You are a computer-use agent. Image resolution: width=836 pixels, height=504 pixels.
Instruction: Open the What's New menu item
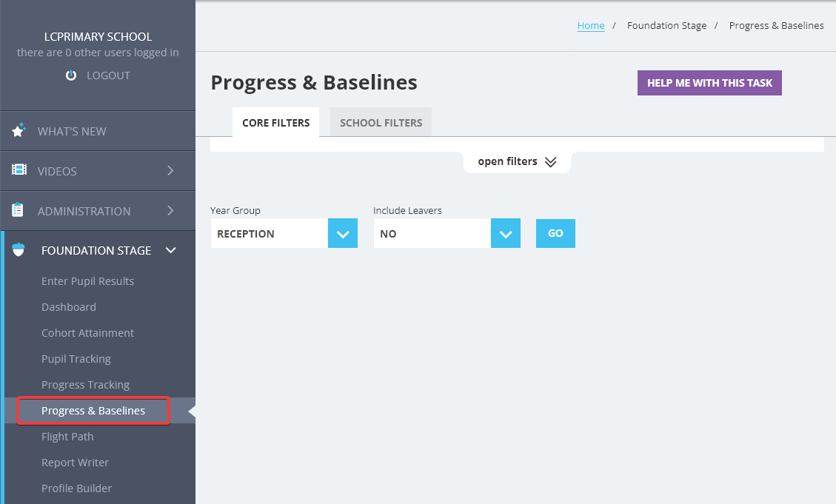[98, 131]
